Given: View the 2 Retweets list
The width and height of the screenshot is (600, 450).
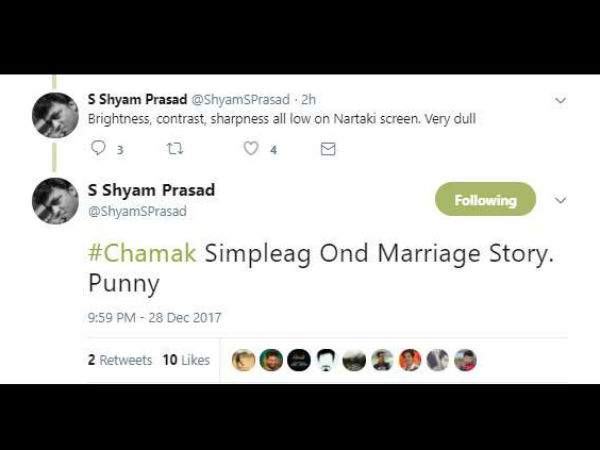Looking at the screenshot, I should click(120, 360).
